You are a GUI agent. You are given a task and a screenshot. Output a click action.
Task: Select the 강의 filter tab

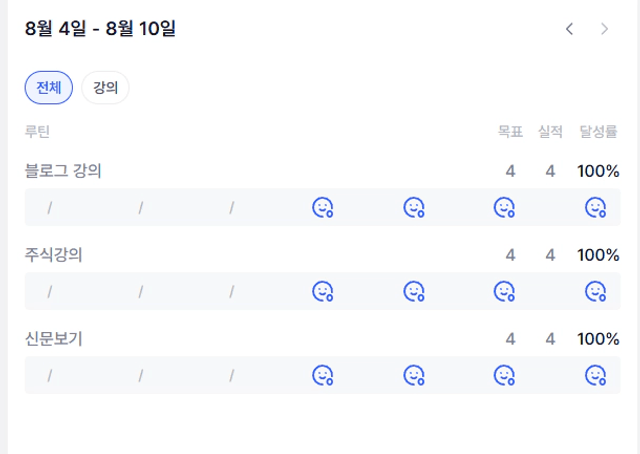pos(105,87)
